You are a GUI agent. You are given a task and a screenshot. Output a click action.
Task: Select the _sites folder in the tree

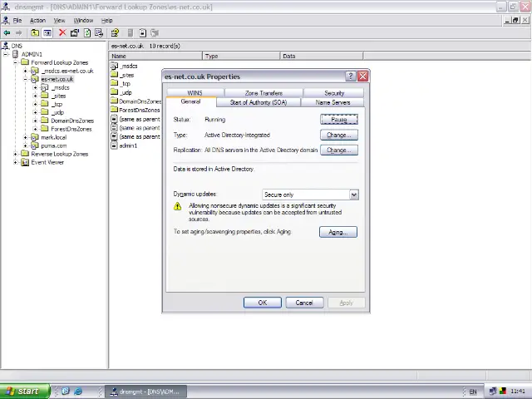click(x=59, y=96)
